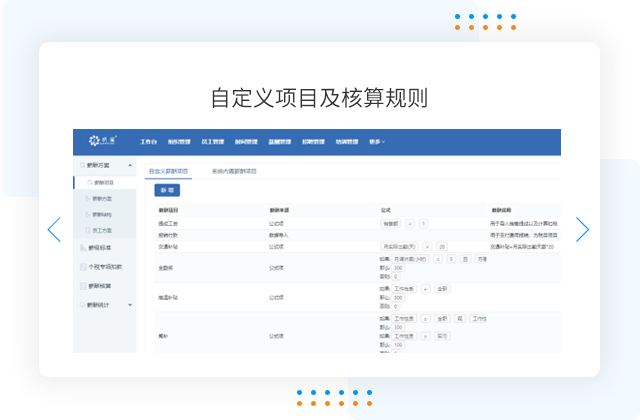Viewport: 640px width, 420px height.
Task: Switch to the 系统内置薪酬项目 tab
Action: [x=234, y=171]
